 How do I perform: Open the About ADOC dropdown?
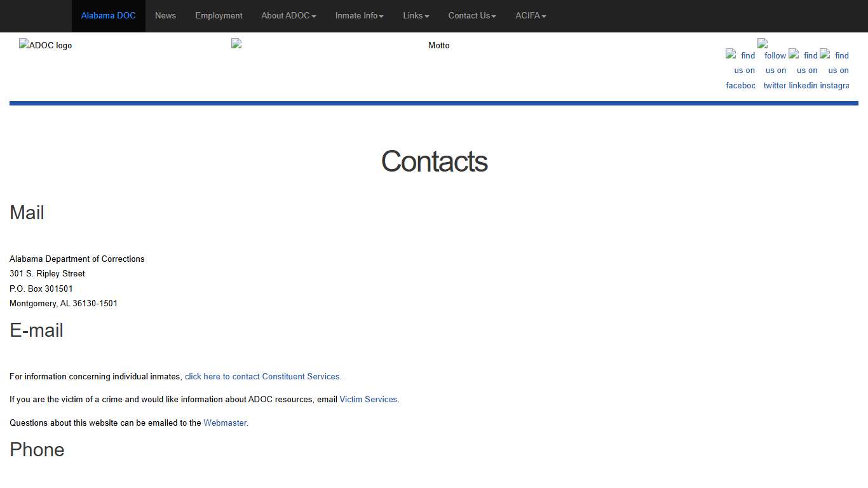coord(288,16)
